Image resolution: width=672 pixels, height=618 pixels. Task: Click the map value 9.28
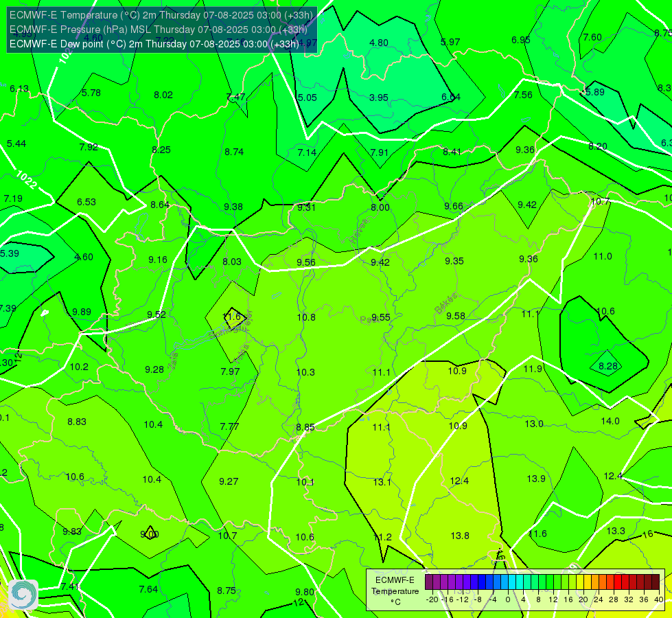click(154, 369)
